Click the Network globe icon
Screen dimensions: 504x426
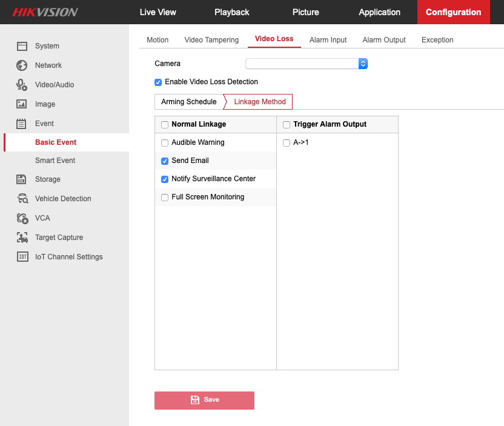click(x=22, y=65)
